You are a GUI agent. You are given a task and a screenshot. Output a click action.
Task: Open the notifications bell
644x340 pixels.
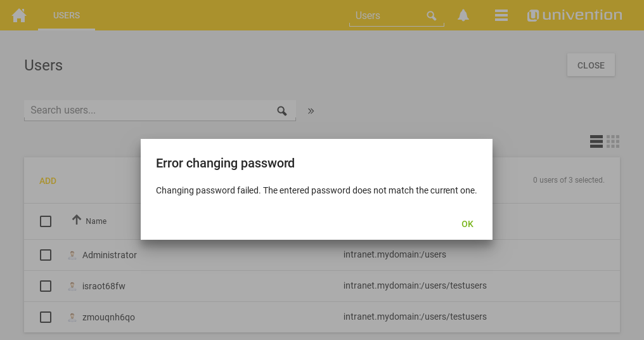[x=463, y=15]
